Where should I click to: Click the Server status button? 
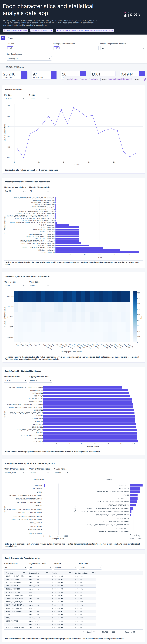coord(137,79)
